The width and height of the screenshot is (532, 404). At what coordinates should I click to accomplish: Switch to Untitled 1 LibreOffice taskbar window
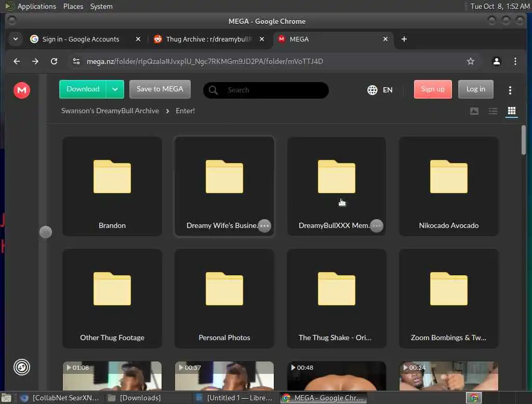tap(235, 398)
